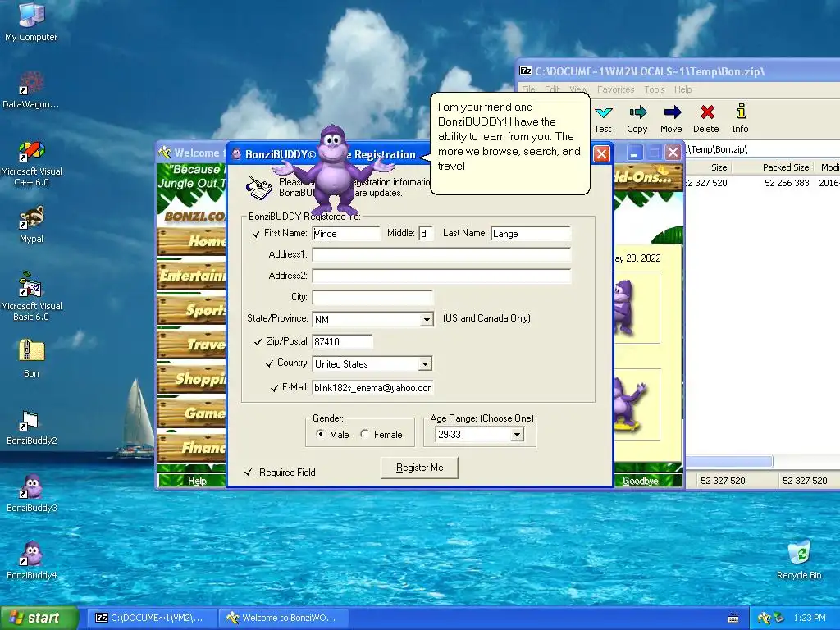Click the First Name field
Viewport: 840px width, 630px height.
346,234
